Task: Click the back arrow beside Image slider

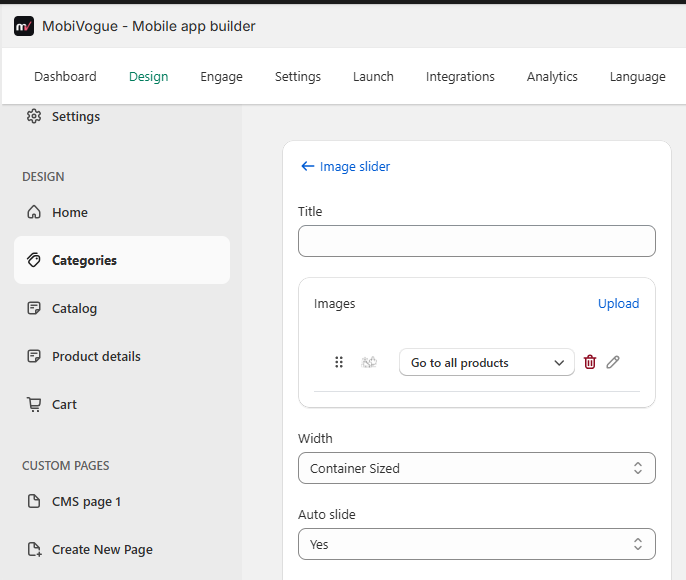Action: [308, 166]
